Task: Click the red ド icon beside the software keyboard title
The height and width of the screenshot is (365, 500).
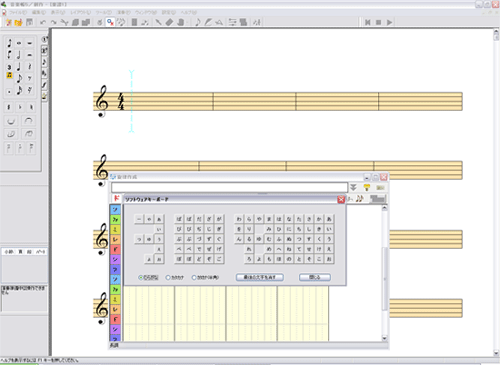Action: tap(116, 198)
